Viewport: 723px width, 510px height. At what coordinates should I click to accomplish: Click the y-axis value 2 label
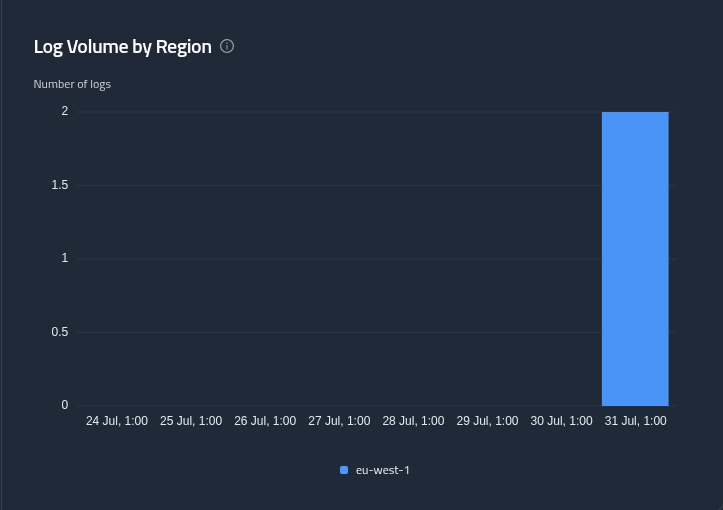(x=65, y=111)
